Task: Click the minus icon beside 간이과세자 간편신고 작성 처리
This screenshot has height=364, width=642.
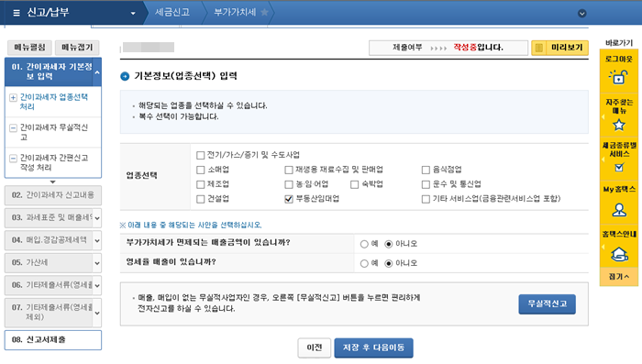Action: 13,159
